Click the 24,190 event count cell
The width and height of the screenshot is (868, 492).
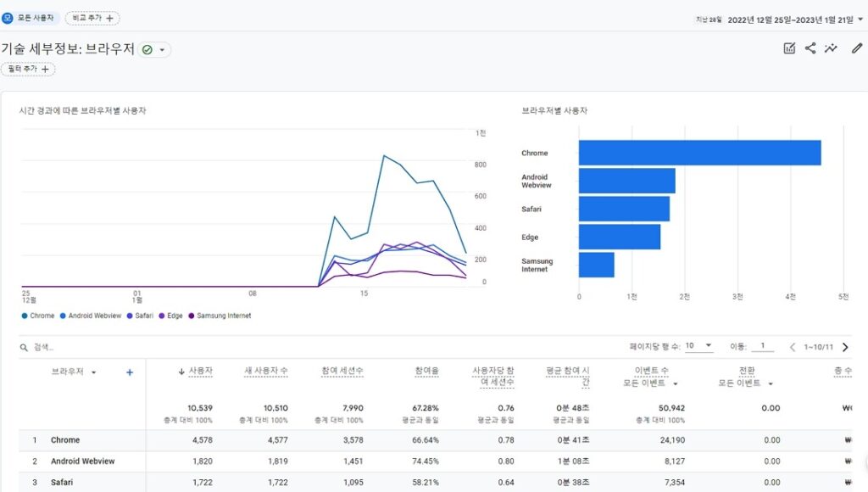click(x=672, y=440)
